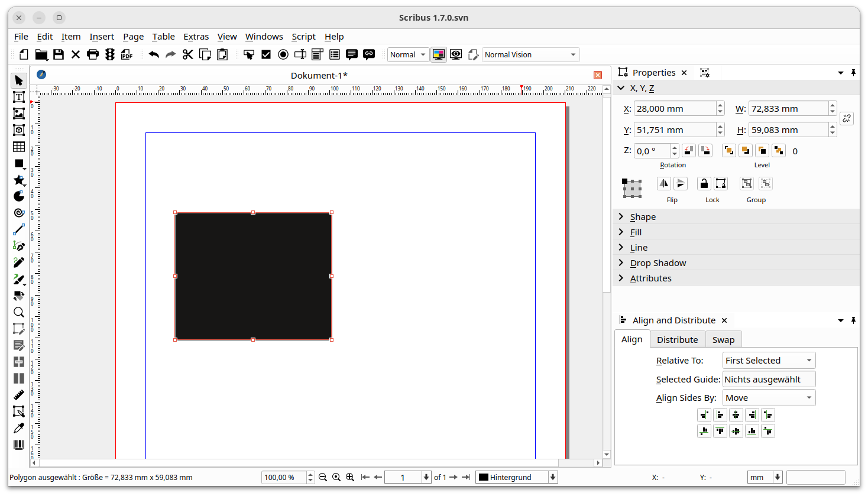Viewport: 868px width, 496px height.
Task: Toggle color management button in toolbar
Action: [439, 54]
